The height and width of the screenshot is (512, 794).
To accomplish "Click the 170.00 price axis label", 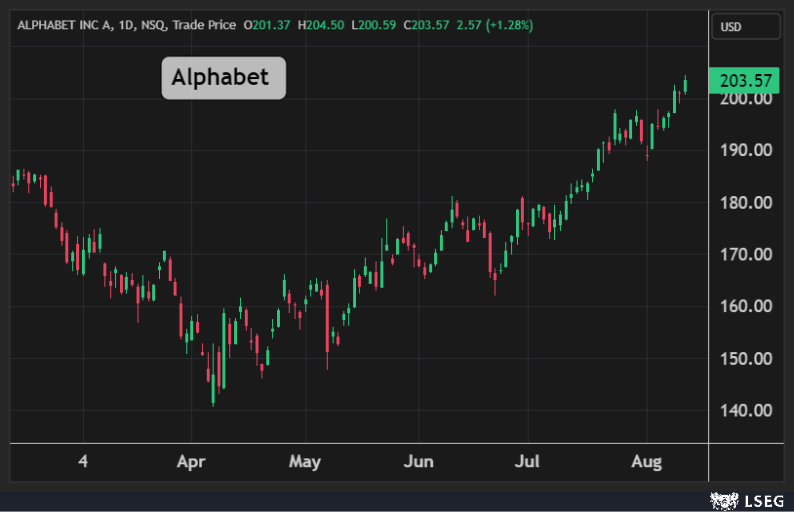I will click(743, 254).
